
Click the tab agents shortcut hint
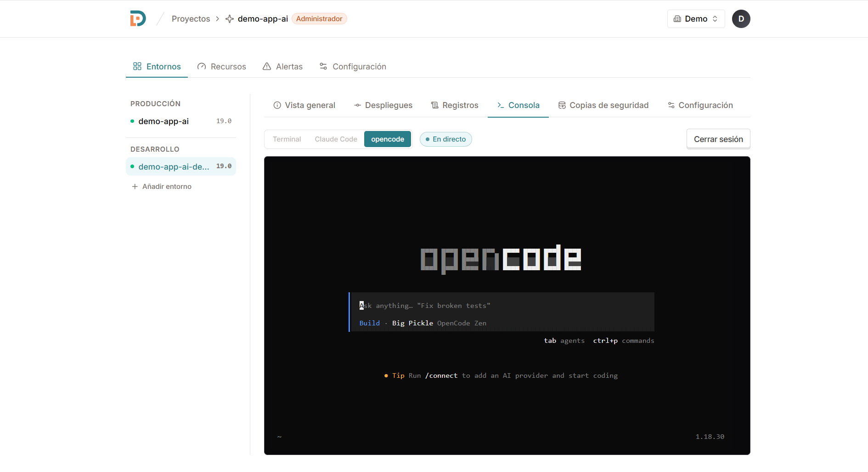[x=564, y=341]
